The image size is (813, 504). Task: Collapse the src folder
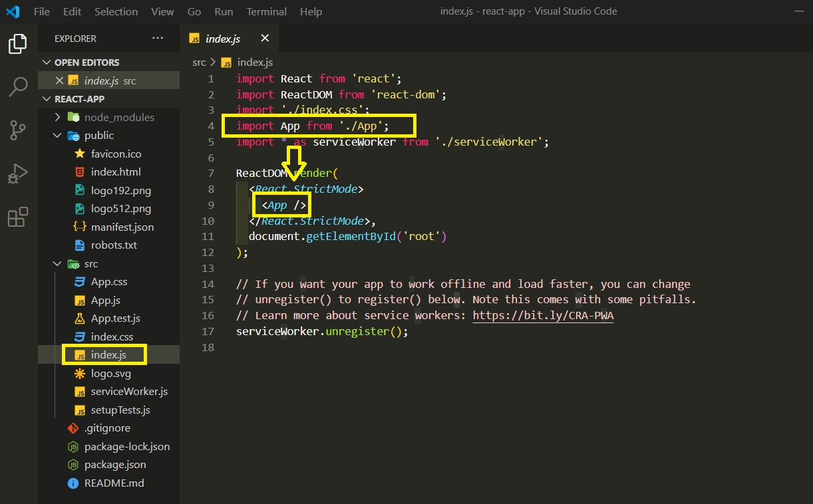click(57, 264)
